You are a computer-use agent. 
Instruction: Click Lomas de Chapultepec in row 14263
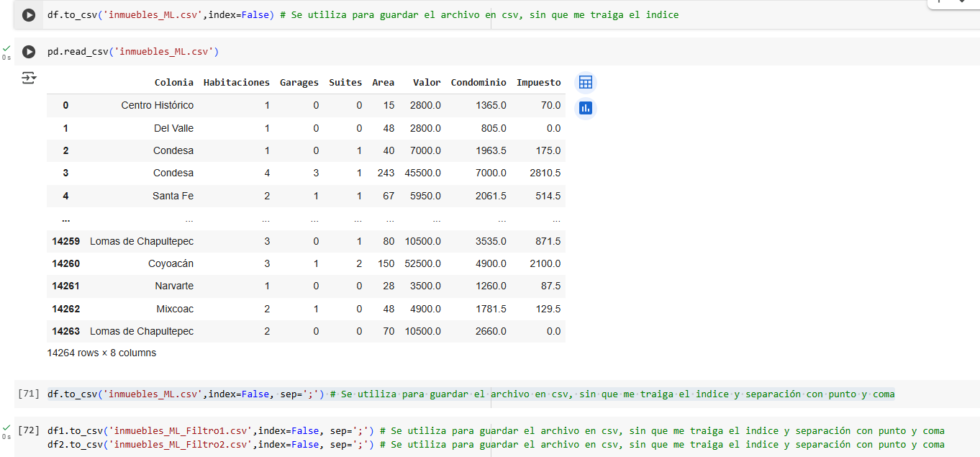point(142,331)
